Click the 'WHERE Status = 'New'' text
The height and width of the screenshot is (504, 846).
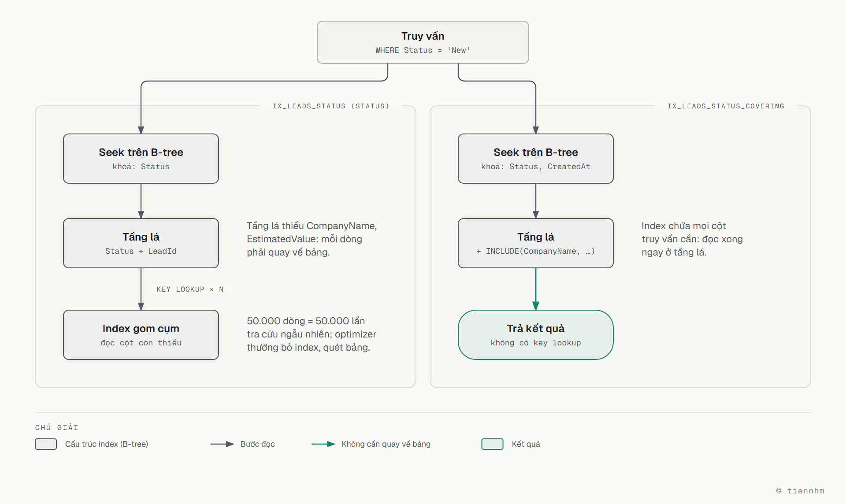(x=423, y=50)
